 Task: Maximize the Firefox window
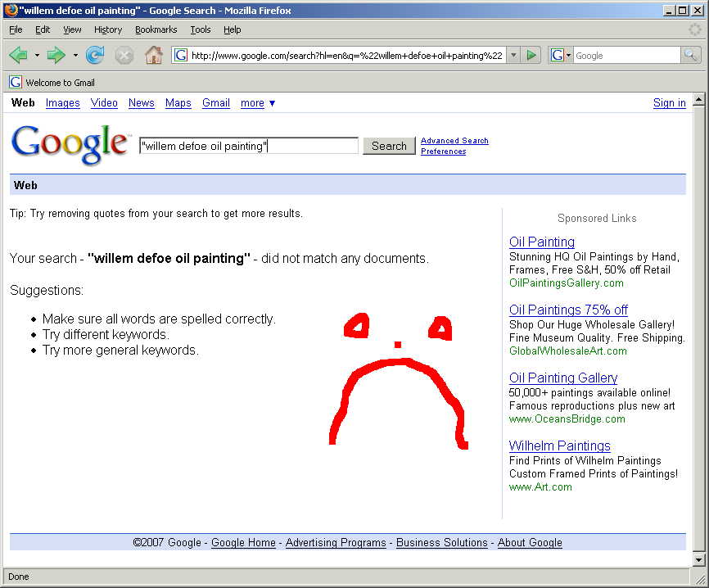point(683,10)
